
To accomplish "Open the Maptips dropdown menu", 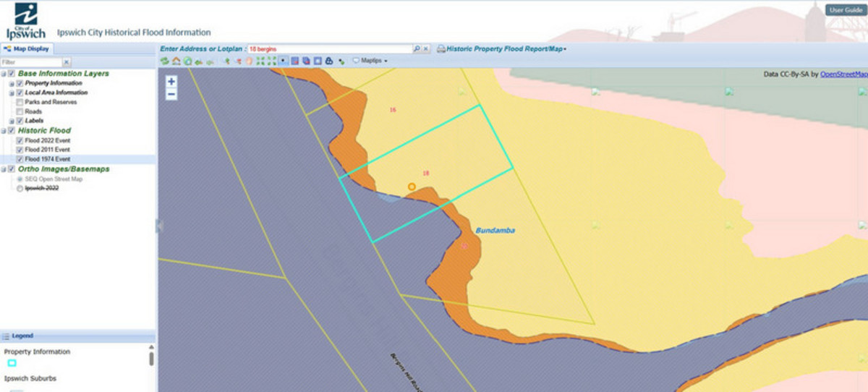I will pyautogui.click(x=370, y=61).
